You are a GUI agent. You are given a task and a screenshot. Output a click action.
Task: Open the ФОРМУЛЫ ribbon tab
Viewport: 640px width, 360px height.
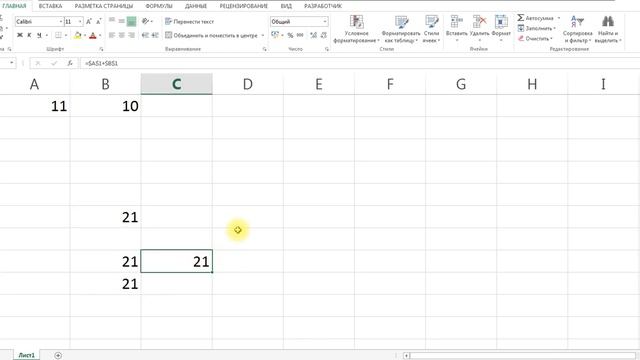159,6
